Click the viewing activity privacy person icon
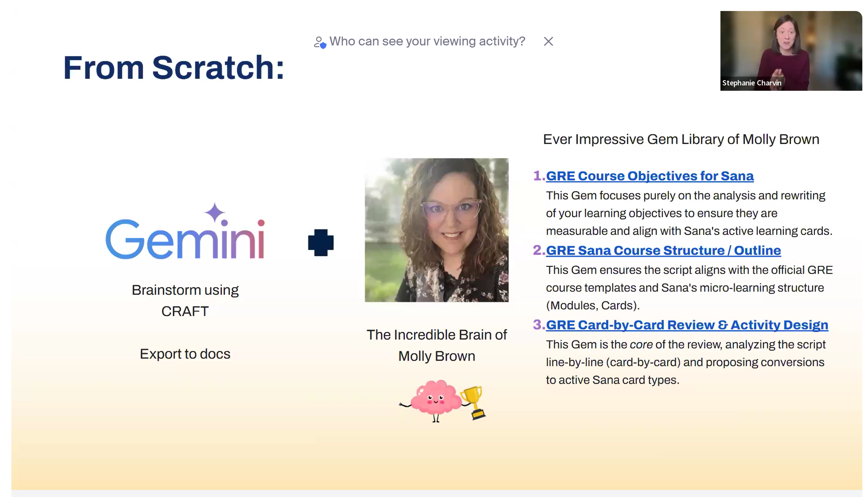 pyautogui.click(x=319, y=42)
